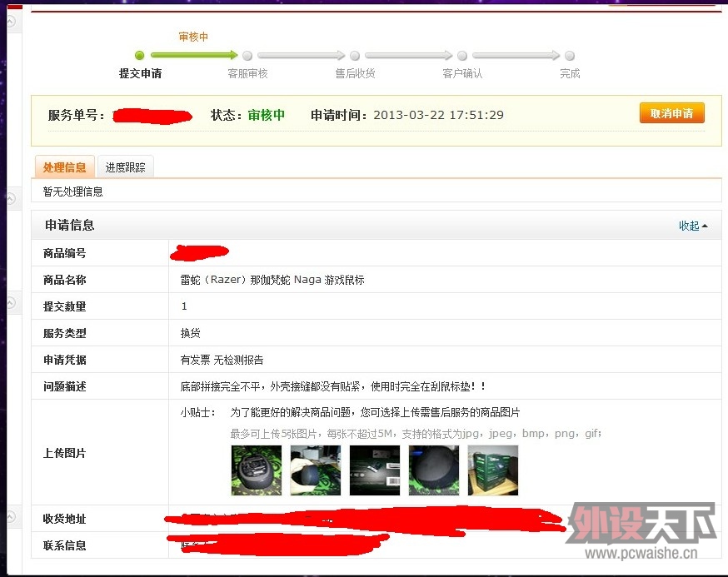Click the upload limit hint about 5张图片
Viewport: 728px width, 577px height.
416,434
